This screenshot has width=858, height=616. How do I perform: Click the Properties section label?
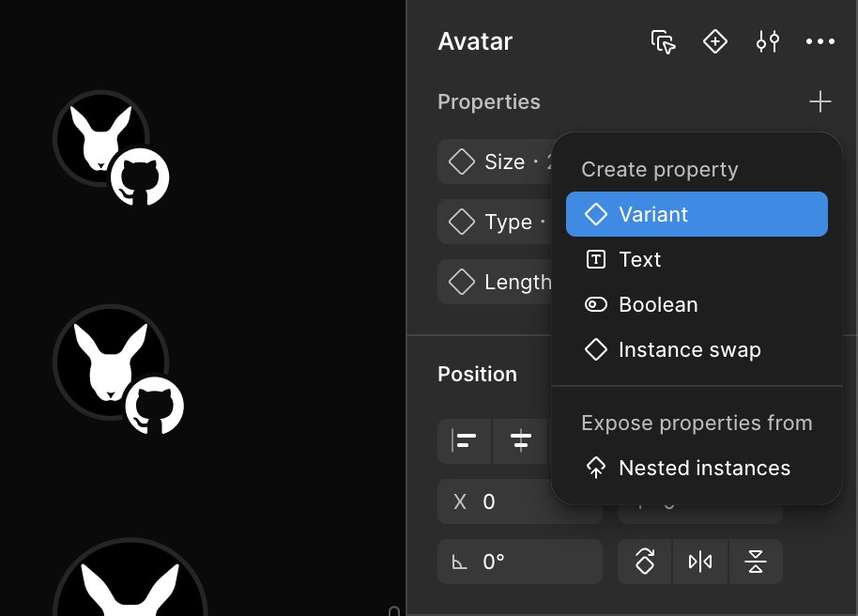(x=489, y=101)
